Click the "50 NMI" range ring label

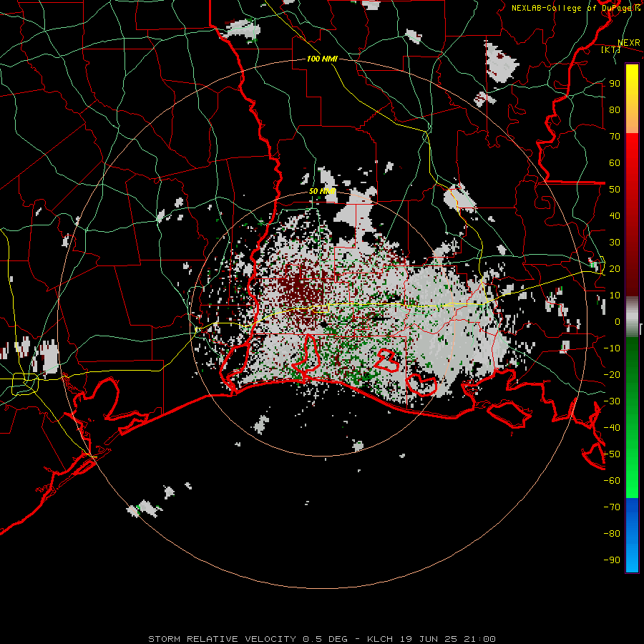322,191
